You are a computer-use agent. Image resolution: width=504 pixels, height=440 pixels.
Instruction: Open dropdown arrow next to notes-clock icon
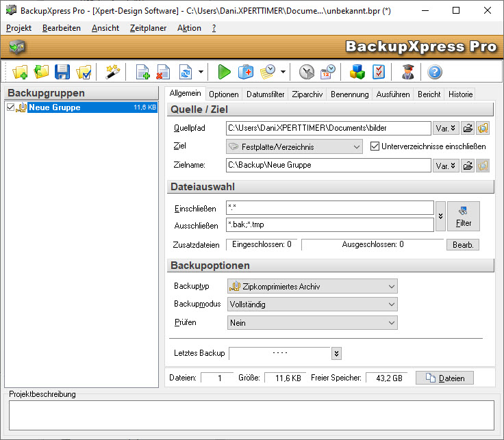tap(283, 72)
